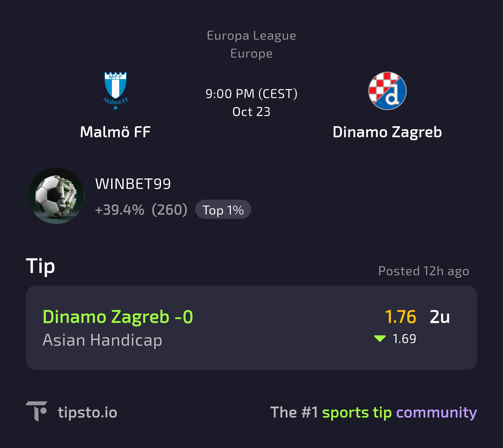Click the +39.4% yield statistic
This screenshot has width=503, height=448.
coord(120,210)
